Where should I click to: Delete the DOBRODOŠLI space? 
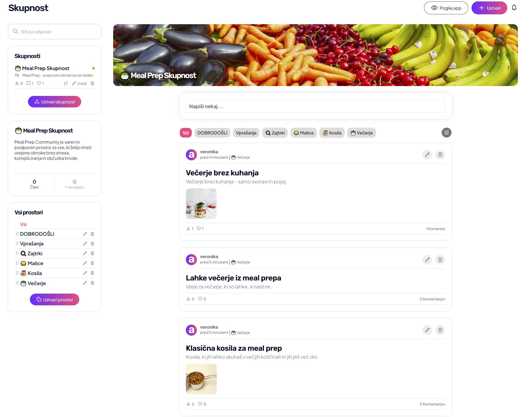pyautogui.click(x=92, y=234)
